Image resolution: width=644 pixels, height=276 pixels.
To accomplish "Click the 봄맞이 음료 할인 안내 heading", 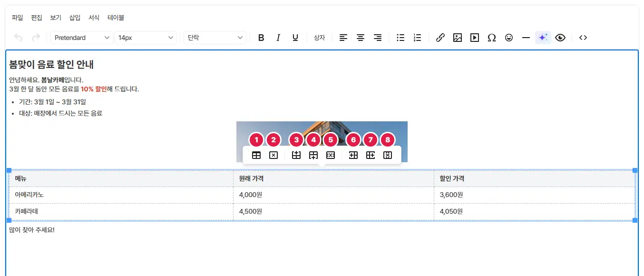I will pos(51,64).
